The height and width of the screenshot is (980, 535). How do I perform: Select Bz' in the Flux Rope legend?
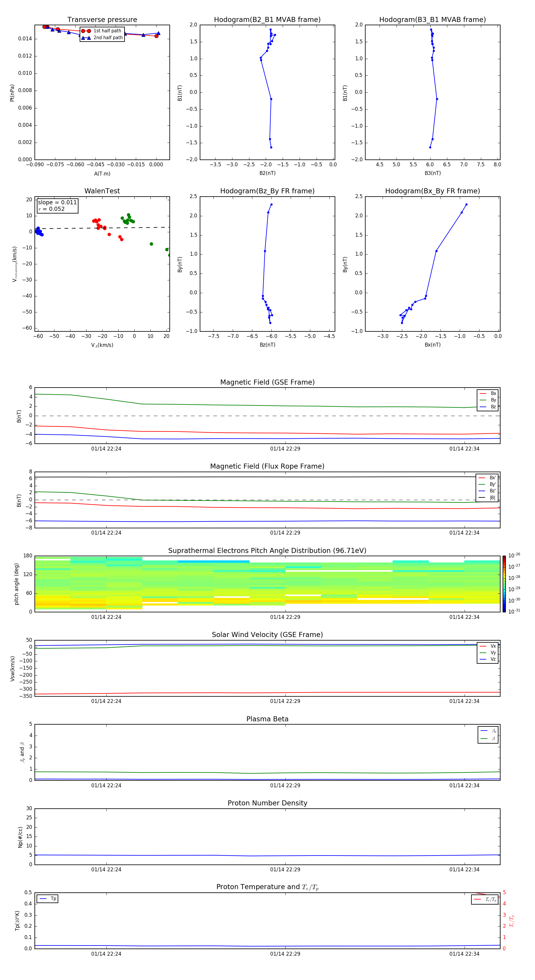coord(487,491)
